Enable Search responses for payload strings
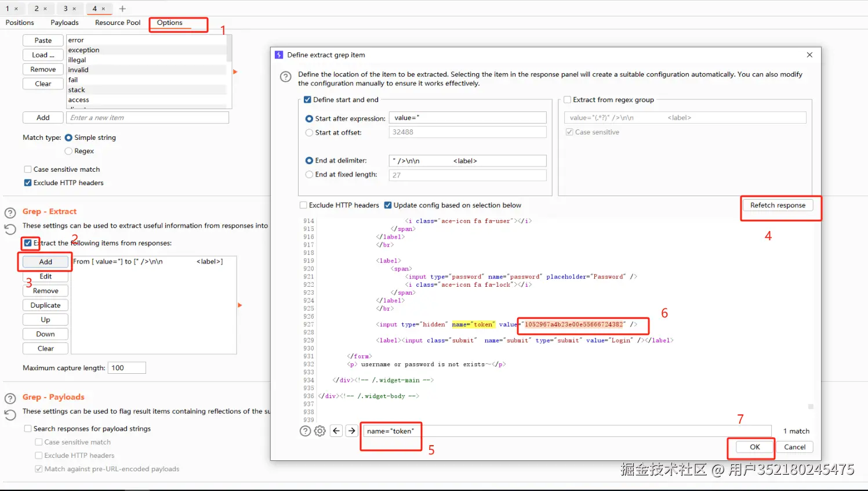Image resolution: width=868 pixels, height=491 pixels. pos(28,429)
